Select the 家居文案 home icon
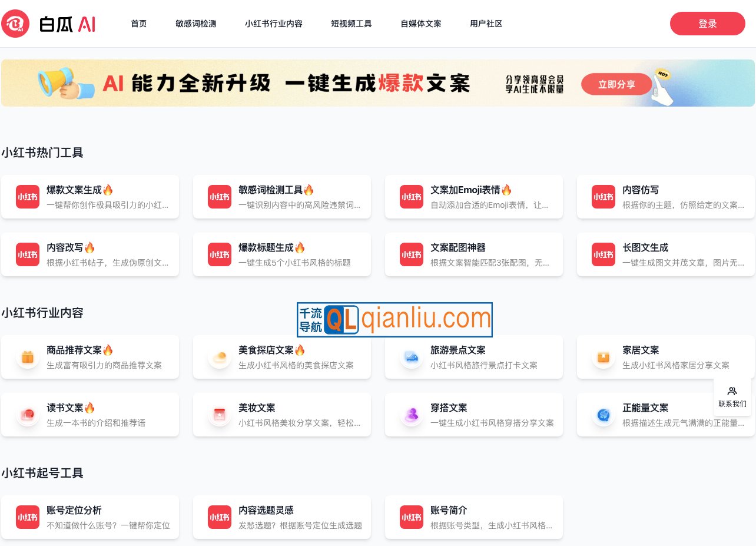Viewport: 756px width, 546px height. coord(603,357)
